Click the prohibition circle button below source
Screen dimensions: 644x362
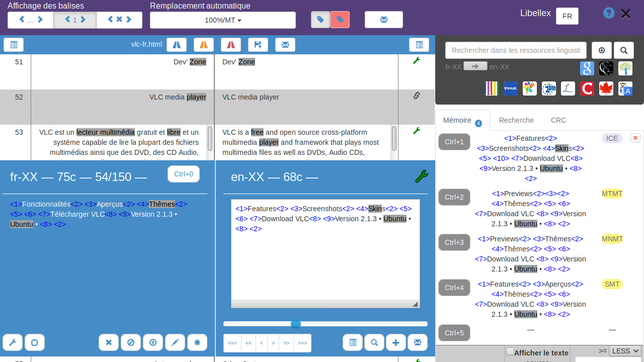click(x=131, y=342)
